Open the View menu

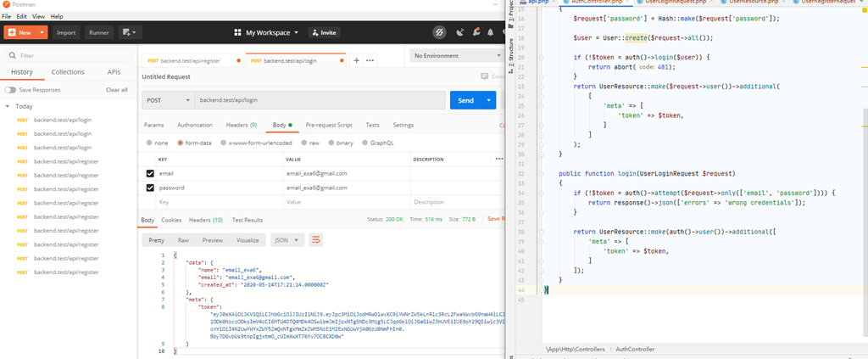(x=39, y=17)
